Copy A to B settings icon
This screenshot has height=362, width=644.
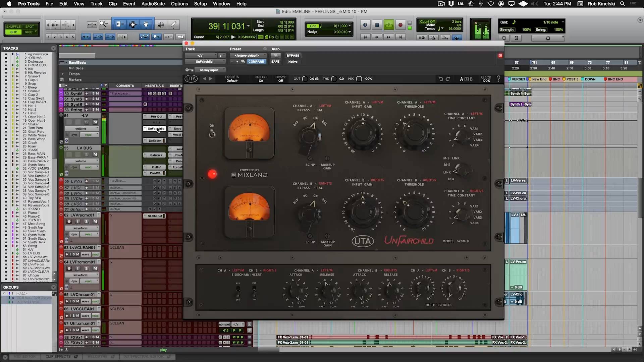(x=466, y=79)
